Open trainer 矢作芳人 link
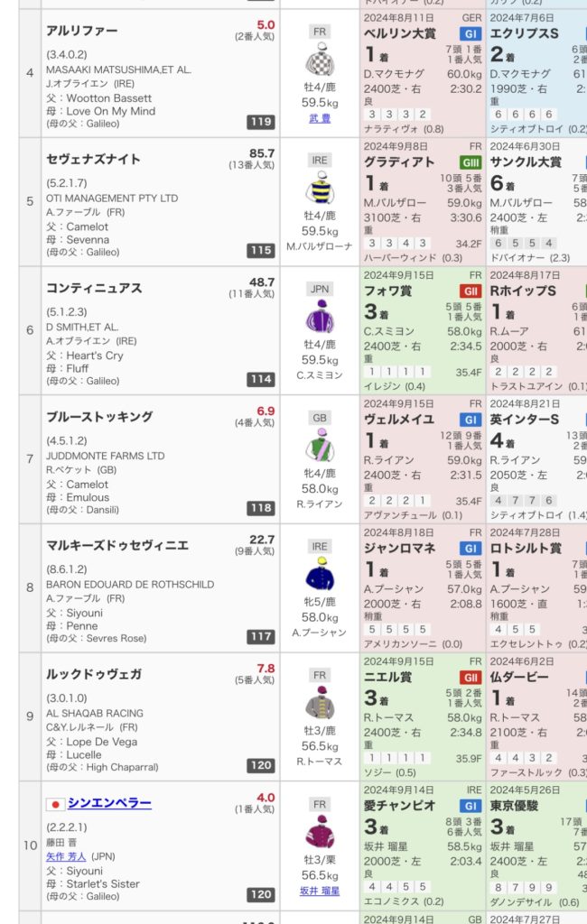The height and width of the screenshot is (924, 587). pos(66,856)
